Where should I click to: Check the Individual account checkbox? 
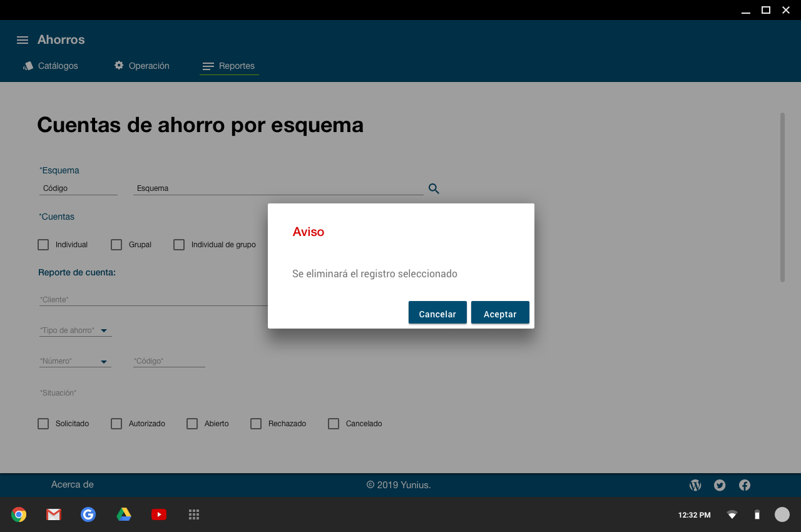(x=43, y=245)
